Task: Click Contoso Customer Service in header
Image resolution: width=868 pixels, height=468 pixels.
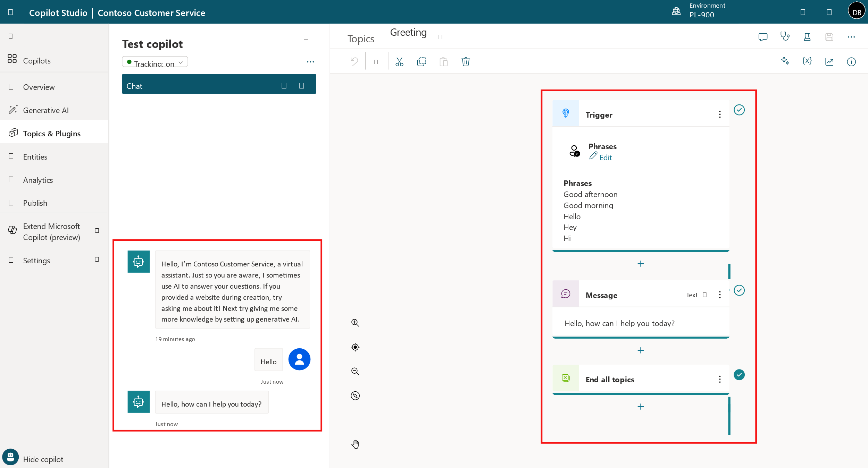Action: [151, 13]
